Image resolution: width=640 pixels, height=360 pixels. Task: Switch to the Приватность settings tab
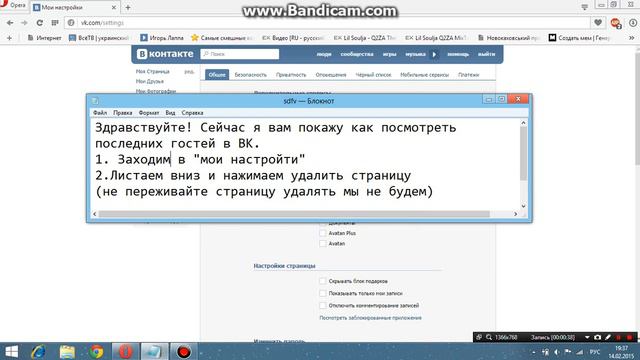coord(291,75)
